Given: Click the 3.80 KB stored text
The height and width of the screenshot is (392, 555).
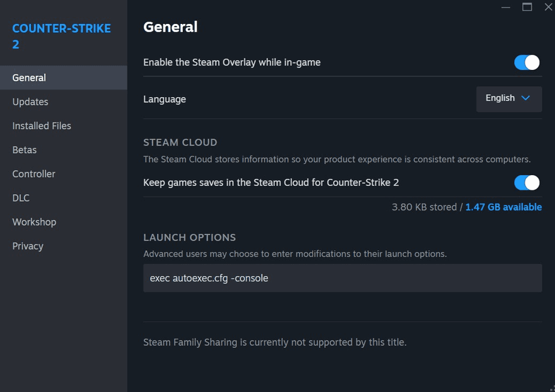Looking at the screenshot, I should point(424,207).
